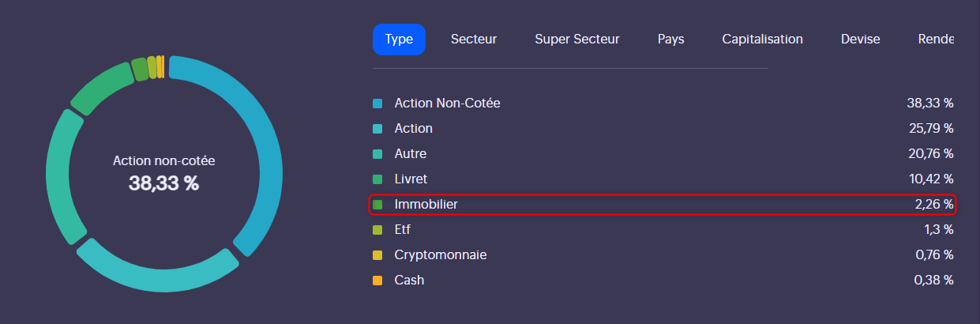Open the Super Secteur tab
This screenshot has height=324, width=980.
pos(577,40)
